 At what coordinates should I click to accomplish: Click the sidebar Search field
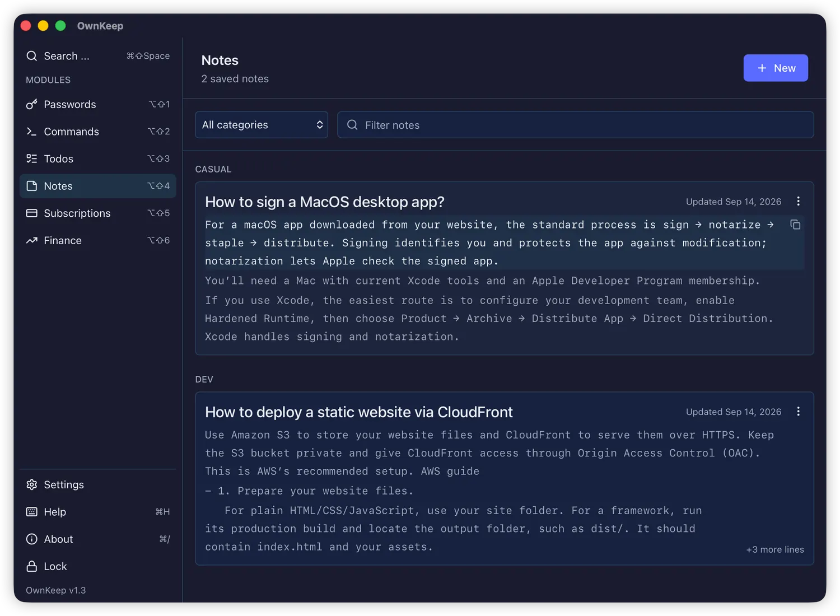pos(97,56)
